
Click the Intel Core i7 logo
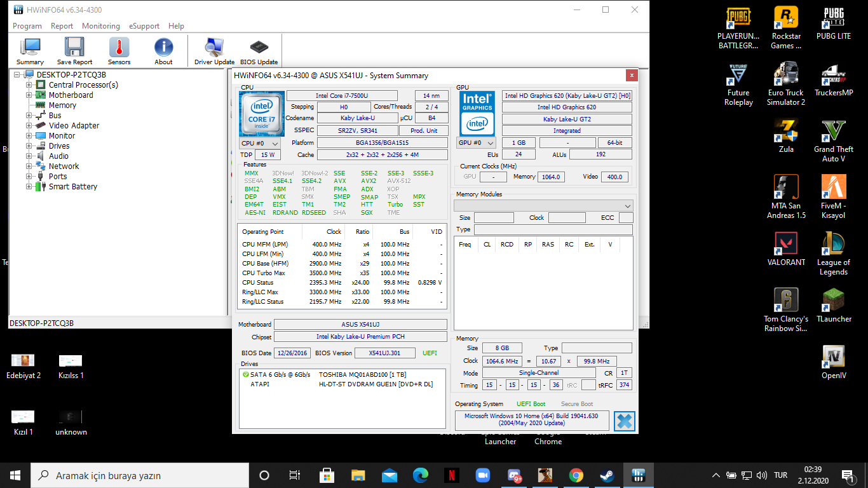pyautogui.click(x=261, y=114)
